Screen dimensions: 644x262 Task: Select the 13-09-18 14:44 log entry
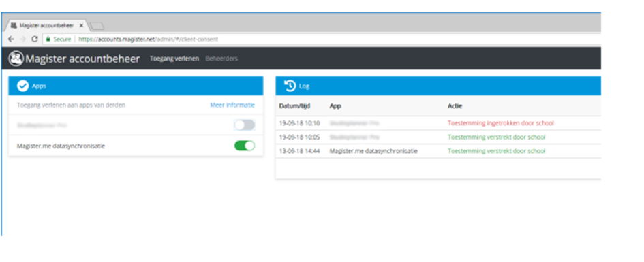pos(438,151)
